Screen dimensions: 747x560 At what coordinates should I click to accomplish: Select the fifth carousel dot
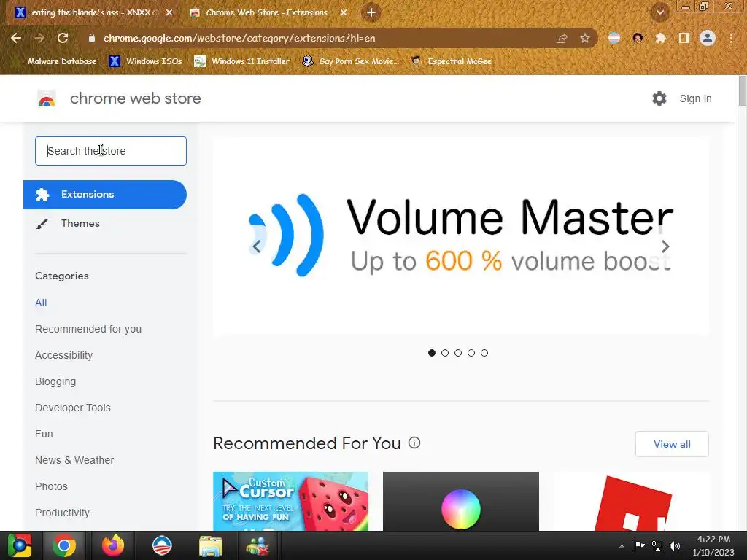(x=484, y=353)
